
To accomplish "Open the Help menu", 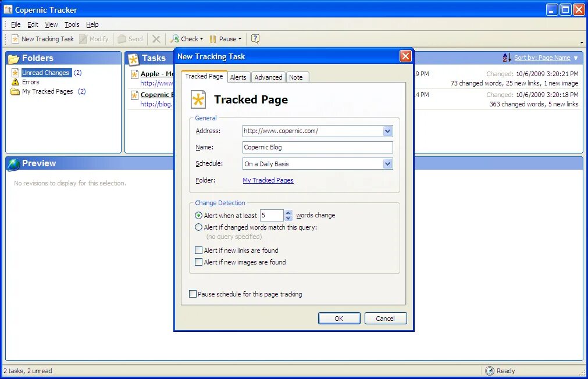I will 92,25.
